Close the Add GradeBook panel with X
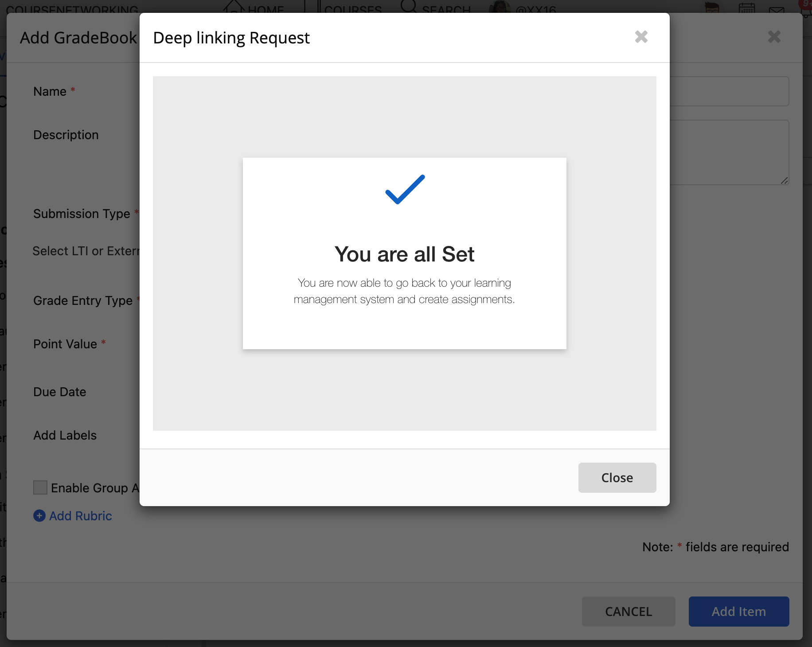Screen dimensions: 812x647 pos(774,37)
